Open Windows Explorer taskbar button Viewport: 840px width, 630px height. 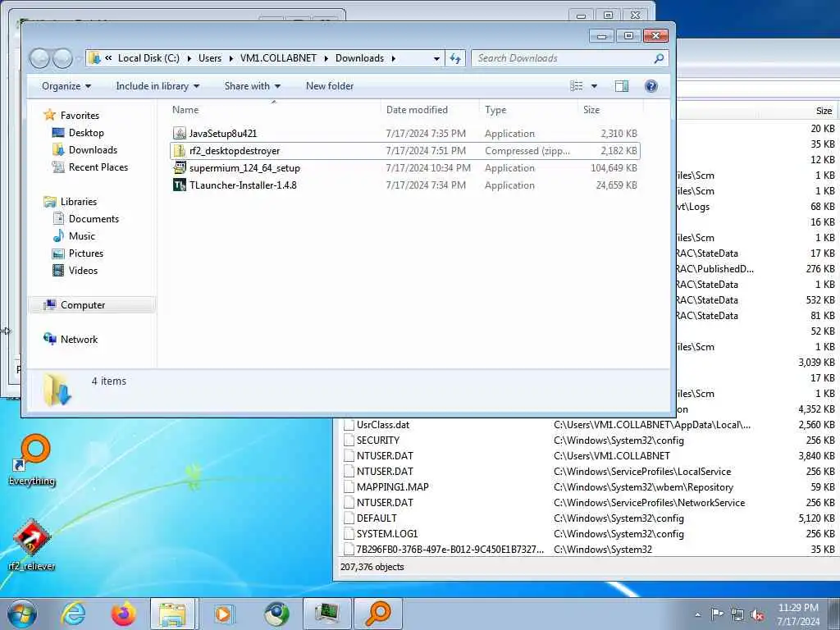coord(173,614)
